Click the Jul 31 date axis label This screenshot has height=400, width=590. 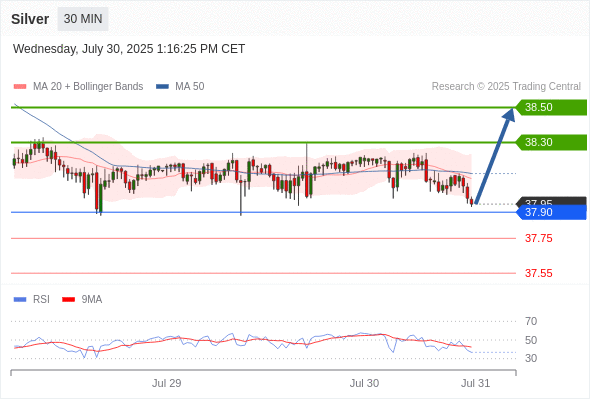coord(476,383)
